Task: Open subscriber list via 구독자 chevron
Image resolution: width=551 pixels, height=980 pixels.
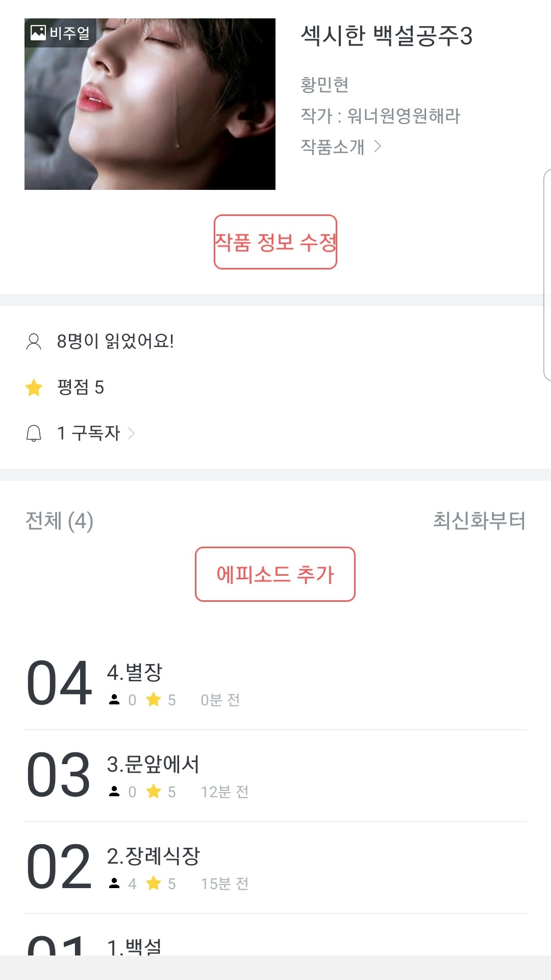Action: tap(131, 433)
